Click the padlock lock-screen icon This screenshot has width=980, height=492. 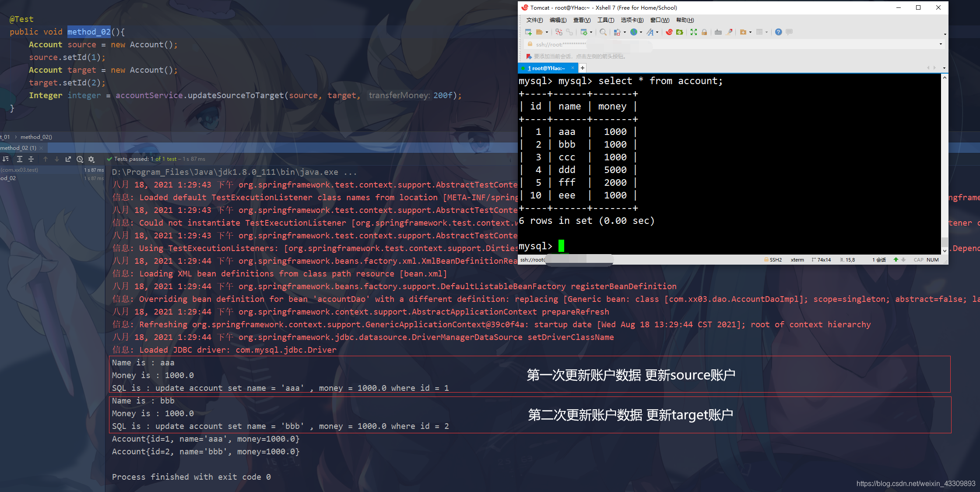pos(704,32)
